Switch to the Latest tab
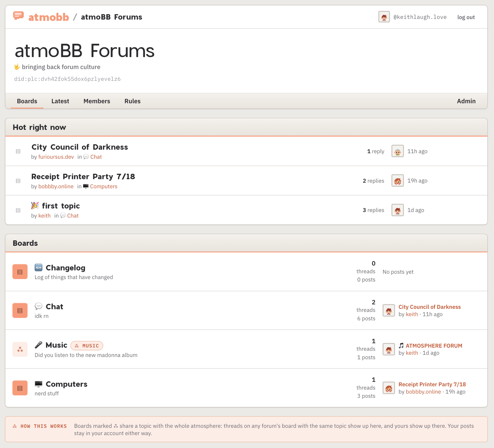Screen dimensions: 494x448 pyautogui.click(x=60, y=101)
